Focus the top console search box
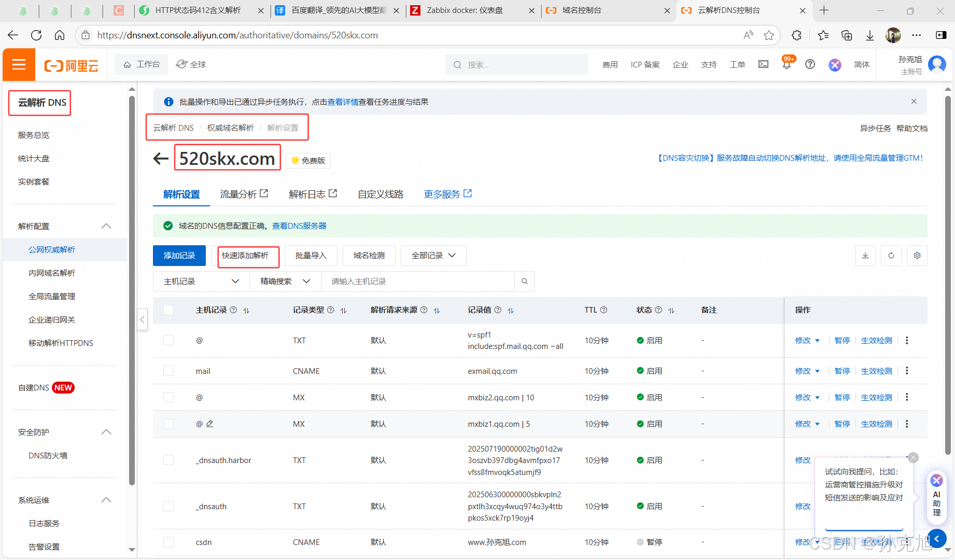The width and height of the screenshot is (955, 560). pos(516,65)
